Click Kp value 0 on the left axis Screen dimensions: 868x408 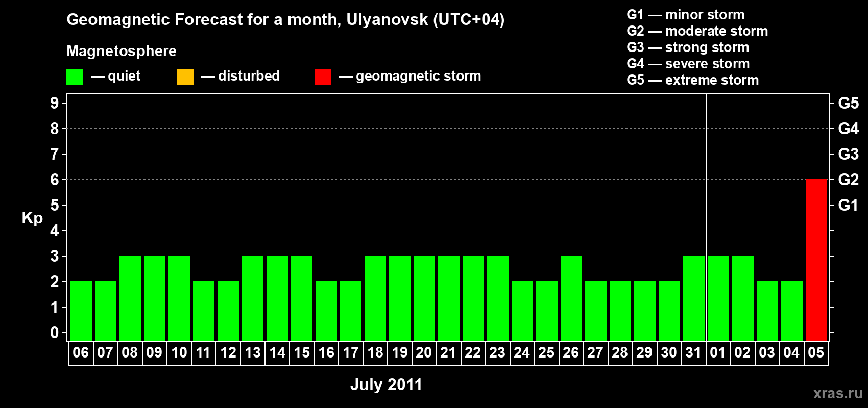[55, 333]
